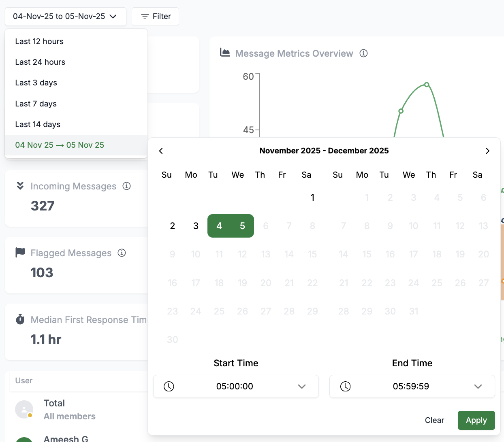The width and height of the screenshot is (504, 442).
Task: Click the Total All members avatar
Action: [x=24, y=410]
